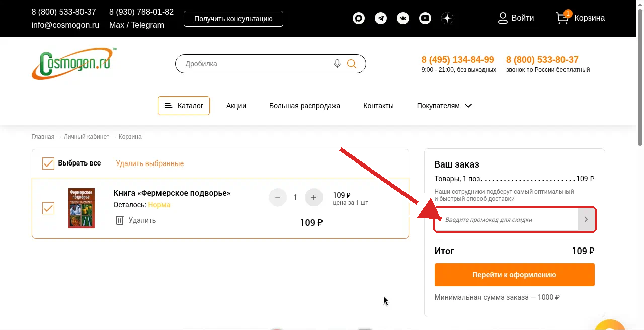
Task: Click phone 8 (800) 533-80-37 in top bar
Action: pos(63,12)
